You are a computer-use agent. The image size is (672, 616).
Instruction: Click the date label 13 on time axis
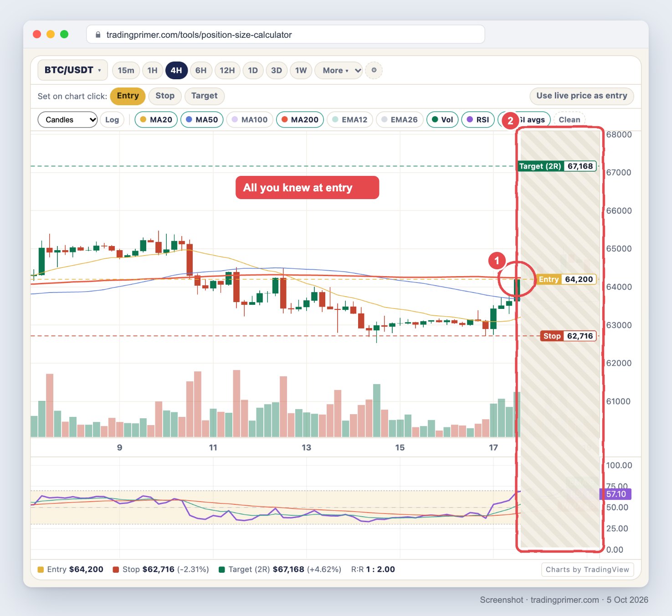pos(307,448)
